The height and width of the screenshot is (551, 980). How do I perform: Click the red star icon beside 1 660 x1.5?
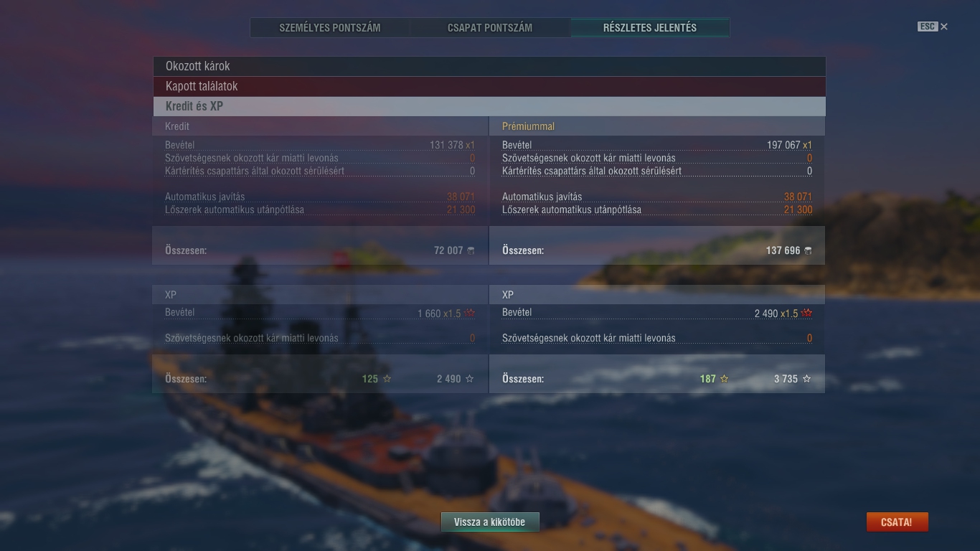pyautogui.click(x=470, y=313)
